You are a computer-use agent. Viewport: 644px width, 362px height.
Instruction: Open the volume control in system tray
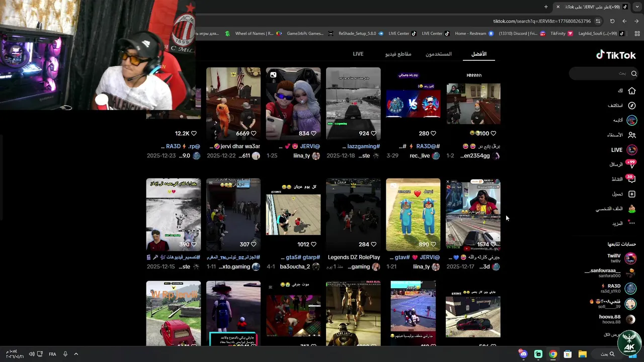point(32,354)
